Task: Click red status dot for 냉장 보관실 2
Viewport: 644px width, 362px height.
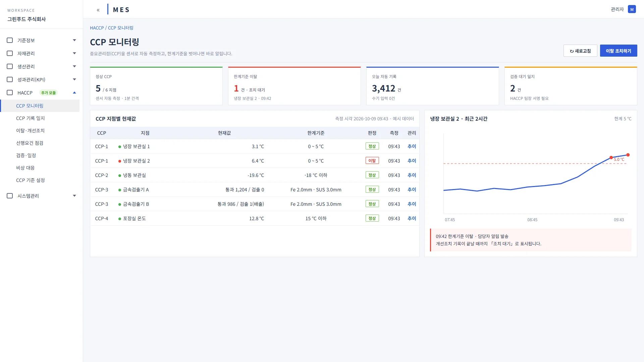Action: pos(120,161)
